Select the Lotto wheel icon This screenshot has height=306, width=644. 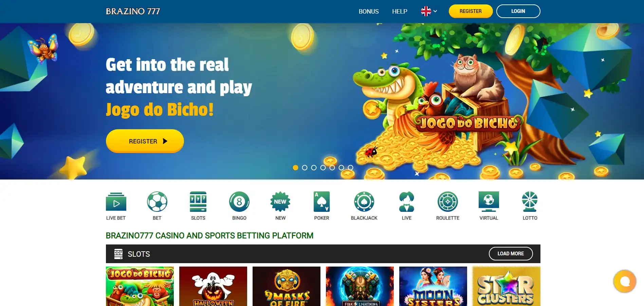(530, 202)
